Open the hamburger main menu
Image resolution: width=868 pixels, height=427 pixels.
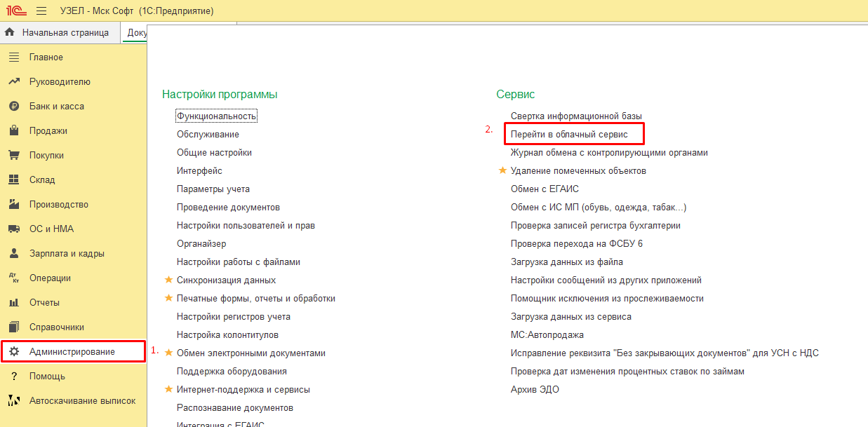(41, 11)
